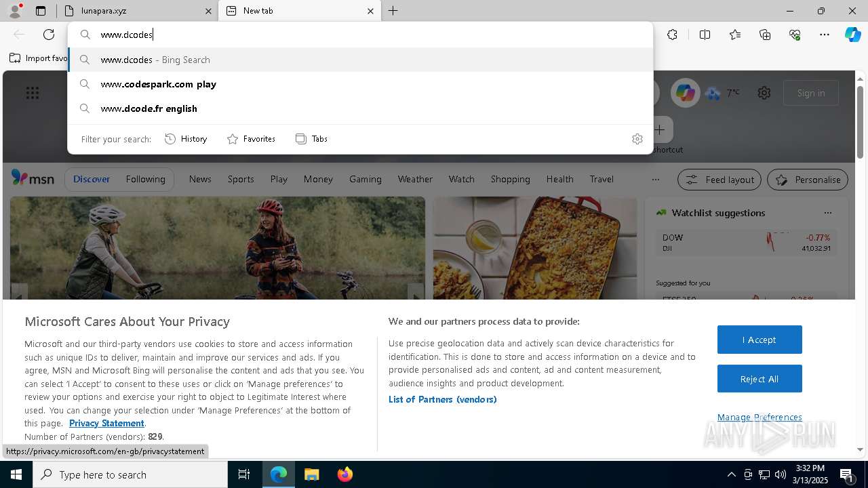The image size is (868, 488).
Task: Click the Sign in button
Action: (811, 93)
